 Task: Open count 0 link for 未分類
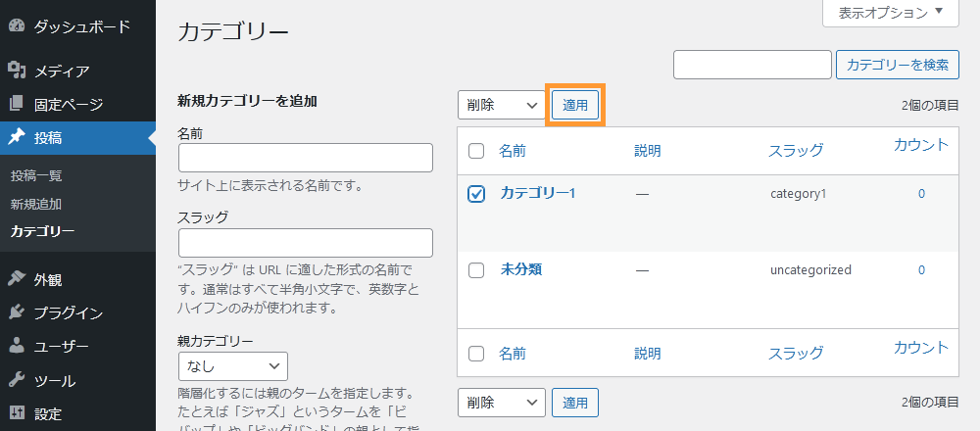(921, 270)
